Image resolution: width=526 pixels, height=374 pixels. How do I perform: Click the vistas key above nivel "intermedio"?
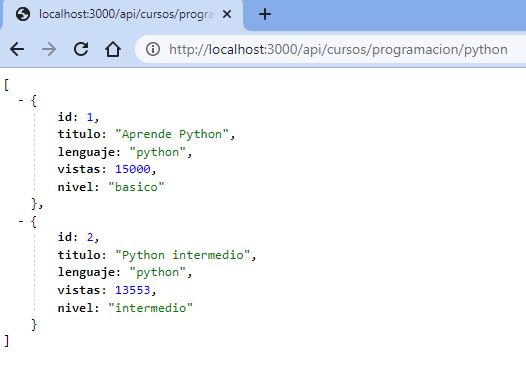[x=79, y=290]
